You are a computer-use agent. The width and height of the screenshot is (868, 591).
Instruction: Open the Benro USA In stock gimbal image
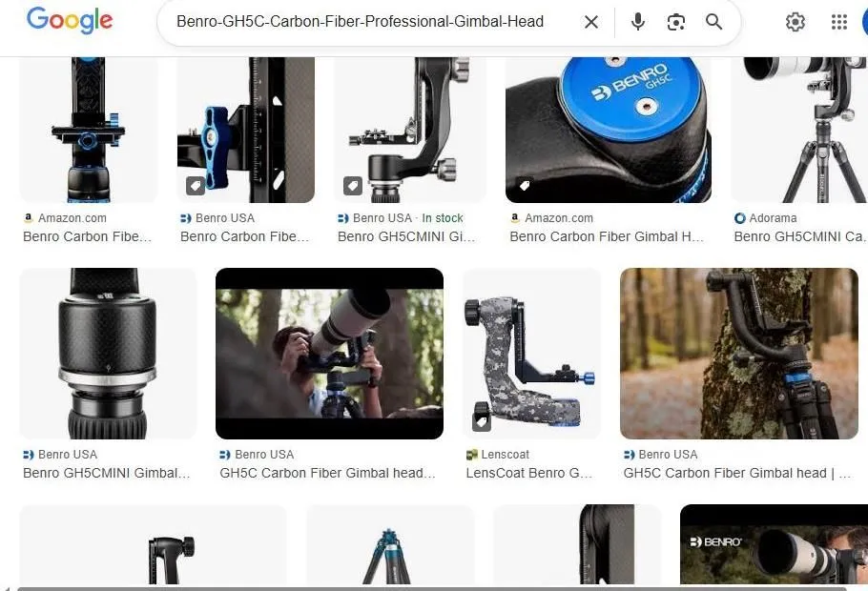tap(409, 130)
